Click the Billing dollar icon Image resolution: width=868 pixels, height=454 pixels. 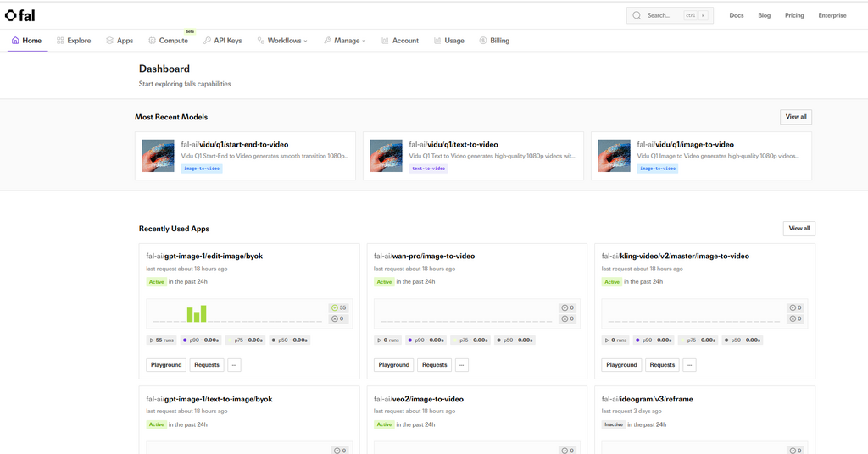pos(483,41)
